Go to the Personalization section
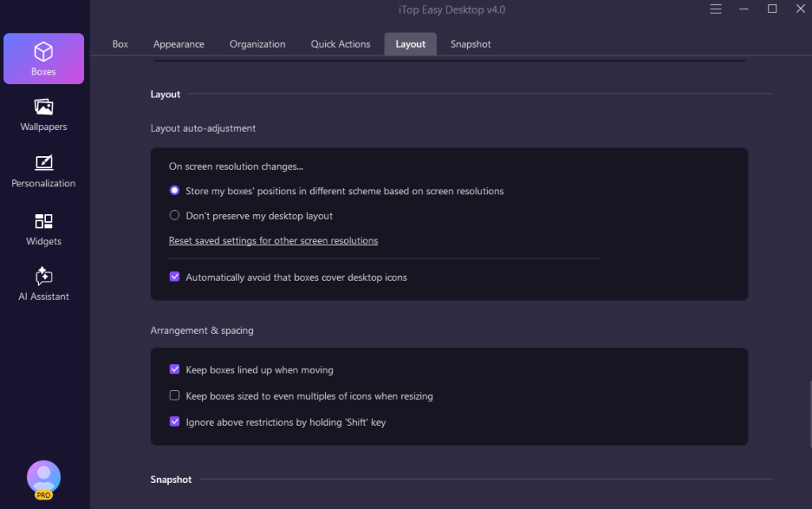The image size is (812, 509). coord(44,171)
